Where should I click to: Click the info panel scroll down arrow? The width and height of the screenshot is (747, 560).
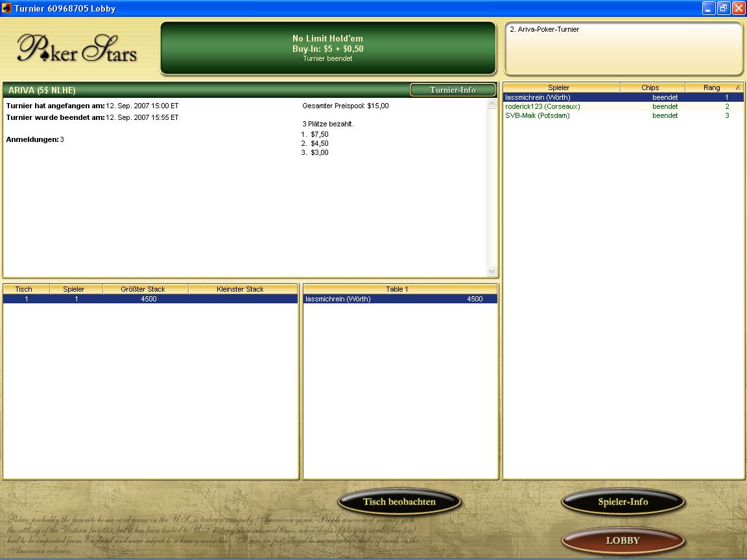(492, 271)
